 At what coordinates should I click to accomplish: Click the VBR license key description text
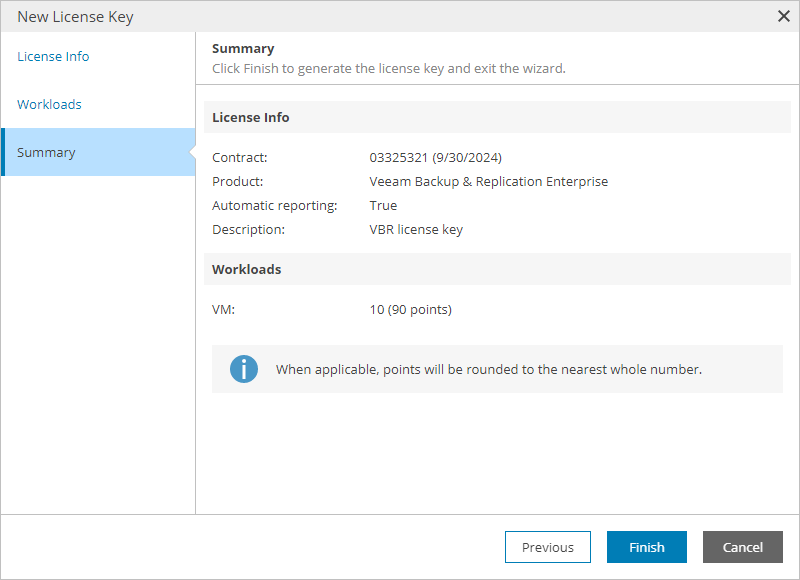(x=414, y=229)
